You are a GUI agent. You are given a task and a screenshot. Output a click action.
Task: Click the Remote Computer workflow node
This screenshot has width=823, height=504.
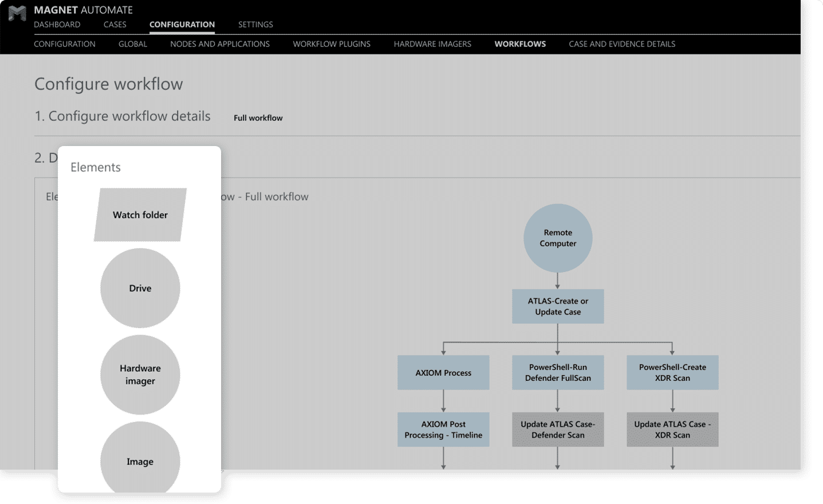[x=558, y=238]
